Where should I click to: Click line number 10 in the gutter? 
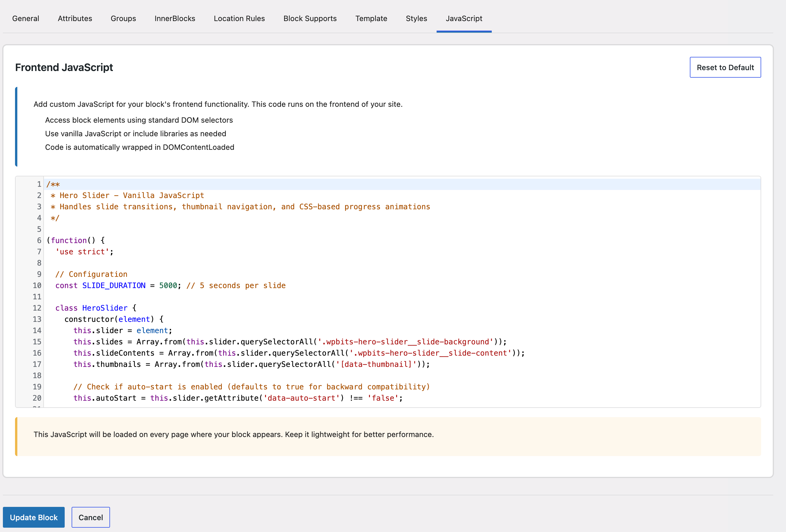(x=37, y=285)
